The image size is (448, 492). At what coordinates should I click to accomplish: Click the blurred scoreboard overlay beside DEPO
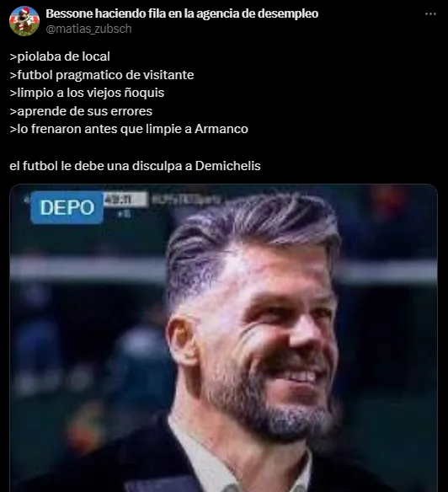pos(125,200)
